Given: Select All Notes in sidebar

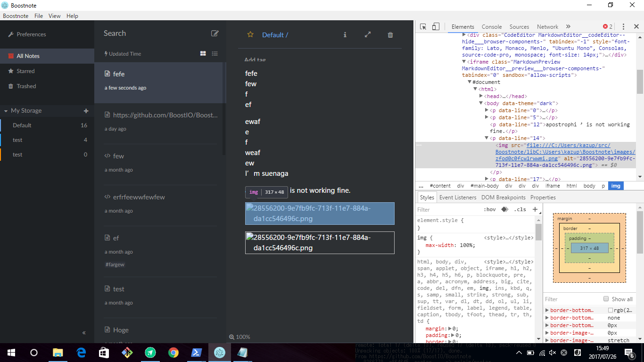Looking at the screenshot, I should [x=47, y=56].
